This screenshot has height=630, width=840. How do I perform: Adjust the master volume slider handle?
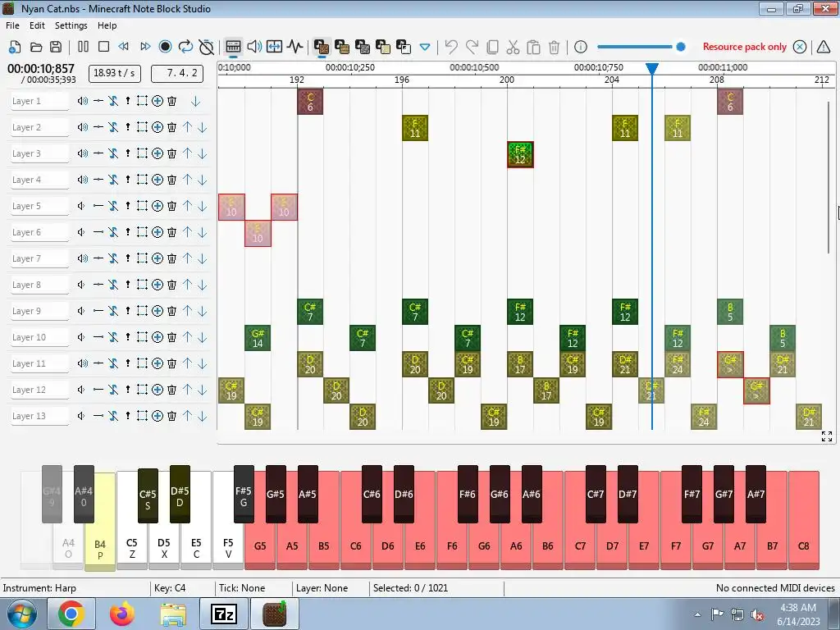coord(681,47)
